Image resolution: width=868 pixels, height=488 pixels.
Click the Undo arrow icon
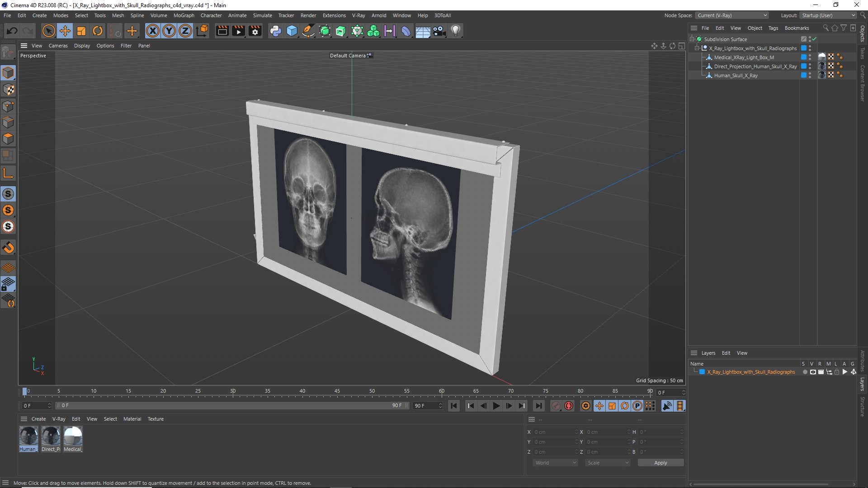click(x=12, y=31)
